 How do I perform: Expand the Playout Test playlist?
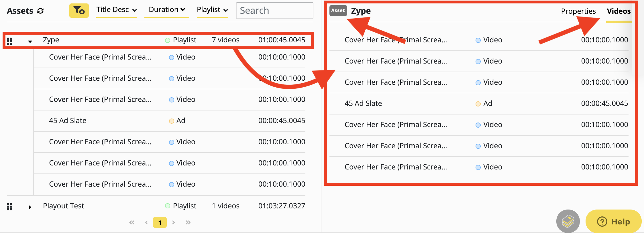tap(30, 207)
